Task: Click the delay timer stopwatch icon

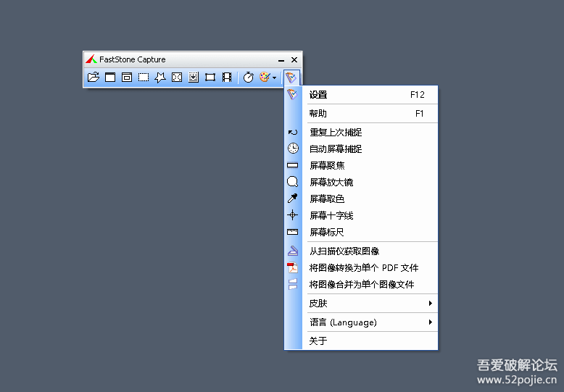Action: [248, 78]
